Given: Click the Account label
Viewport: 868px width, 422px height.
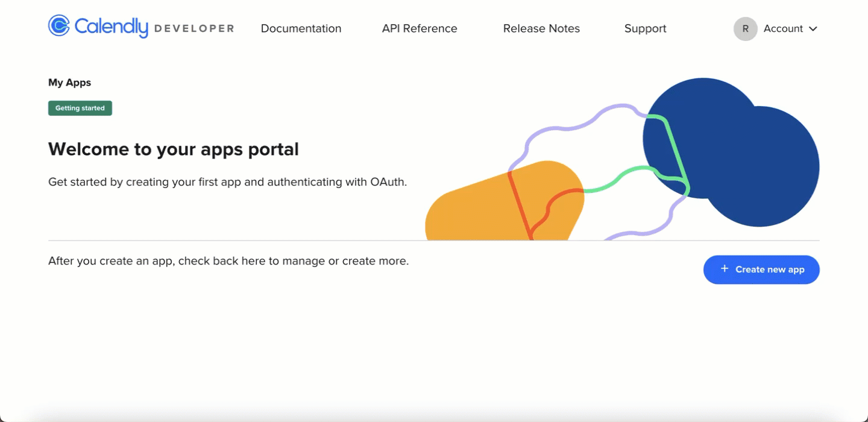Looking at the screenshot, I should 783,28.
